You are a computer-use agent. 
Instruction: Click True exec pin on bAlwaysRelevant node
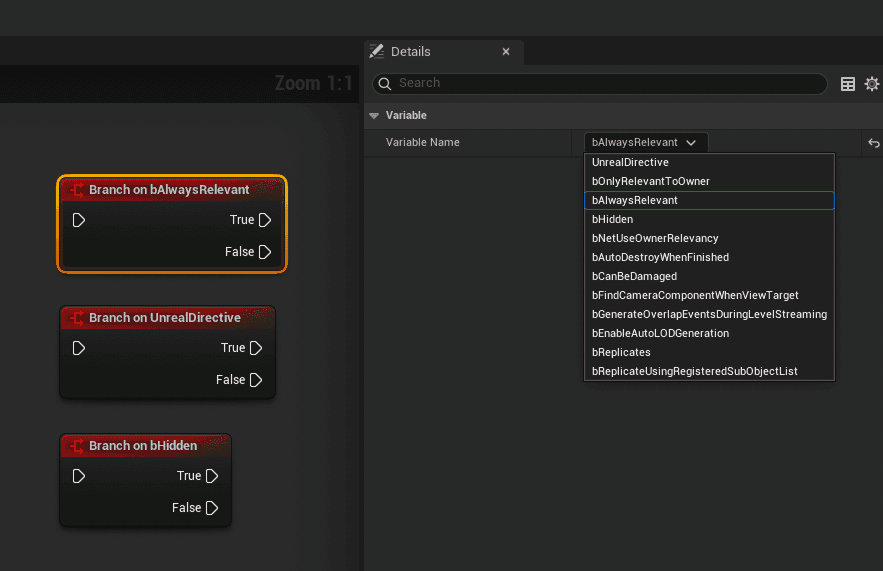(x=265, y=220)
